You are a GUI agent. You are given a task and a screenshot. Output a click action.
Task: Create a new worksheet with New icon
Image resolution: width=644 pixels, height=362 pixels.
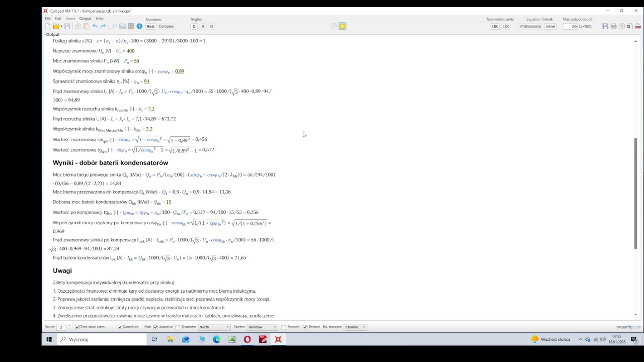pyautogui.click(x=48, y=26)
